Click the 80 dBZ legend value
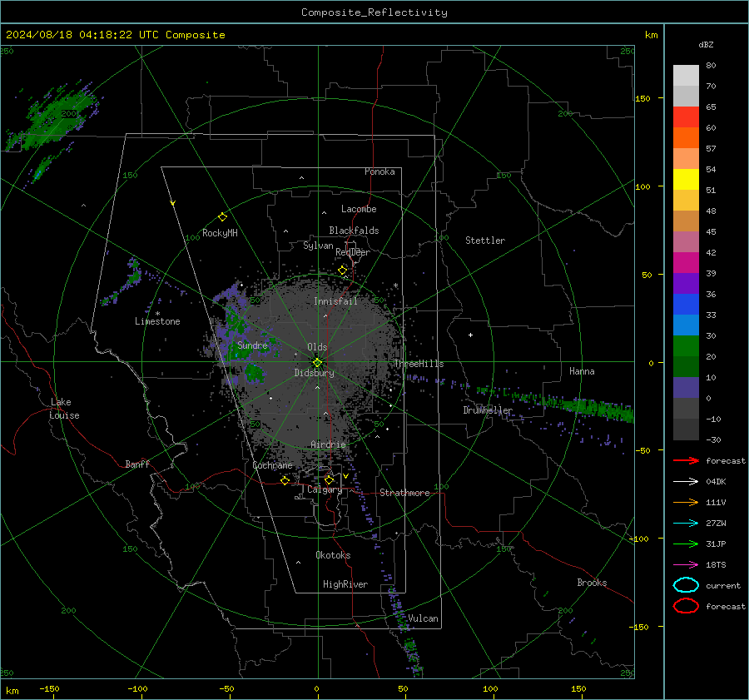This screenshot has height=700, width=749. click(x=711, y=66)
